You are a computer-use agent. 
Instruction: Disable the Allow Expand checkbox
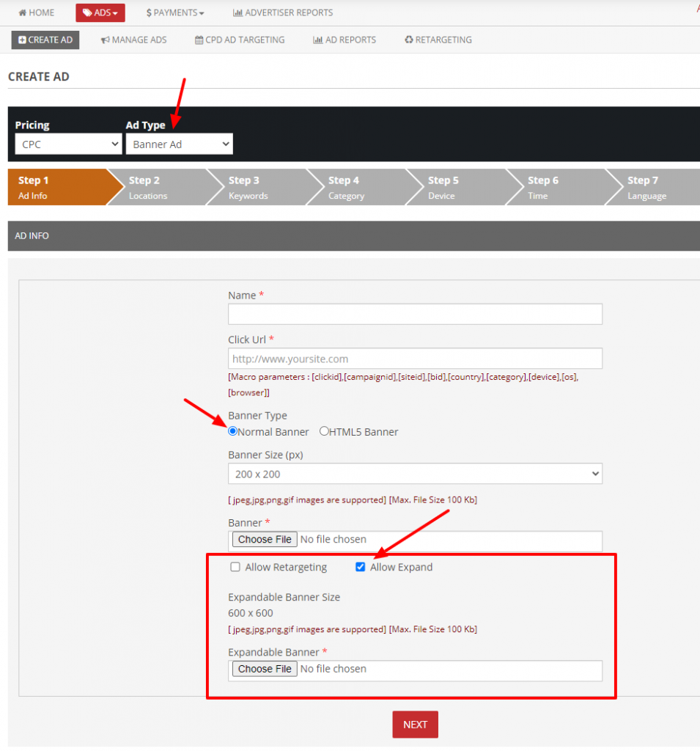pos(360,566)
